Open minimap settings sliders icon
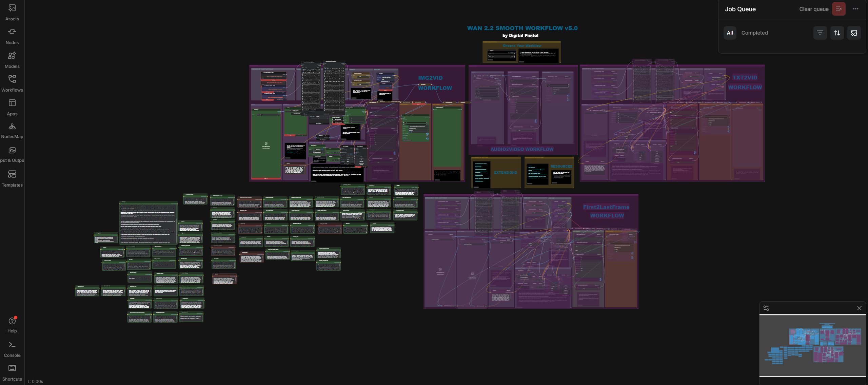Viewport: 868px width, 385px height. pyautogui.click(x=766, y=308)
